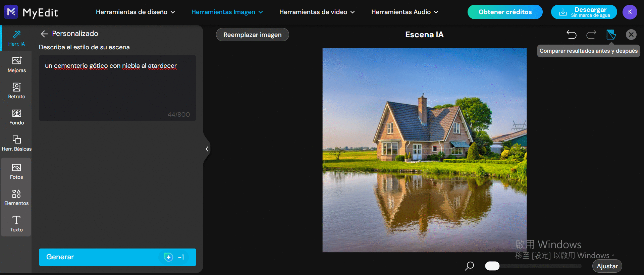Click the zoom slider handle
Screen dimensions: 644x275
492,266
